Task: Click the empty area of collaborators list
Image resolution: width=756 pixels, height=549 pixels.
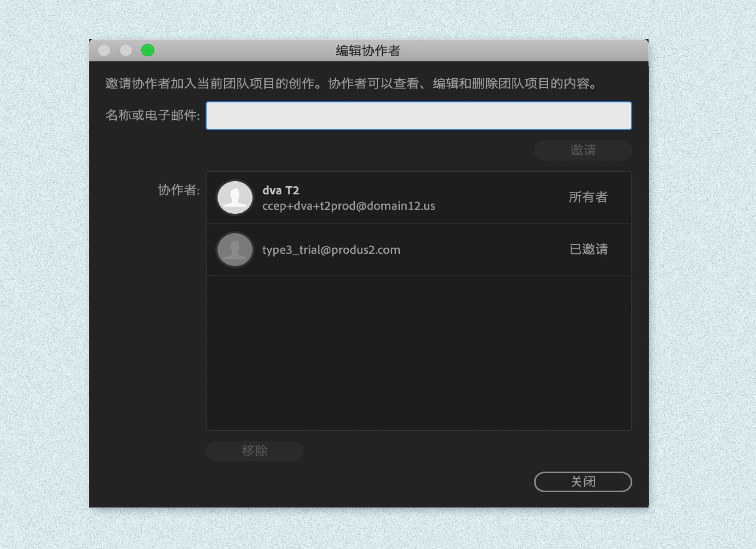Action: coord(418,353)
